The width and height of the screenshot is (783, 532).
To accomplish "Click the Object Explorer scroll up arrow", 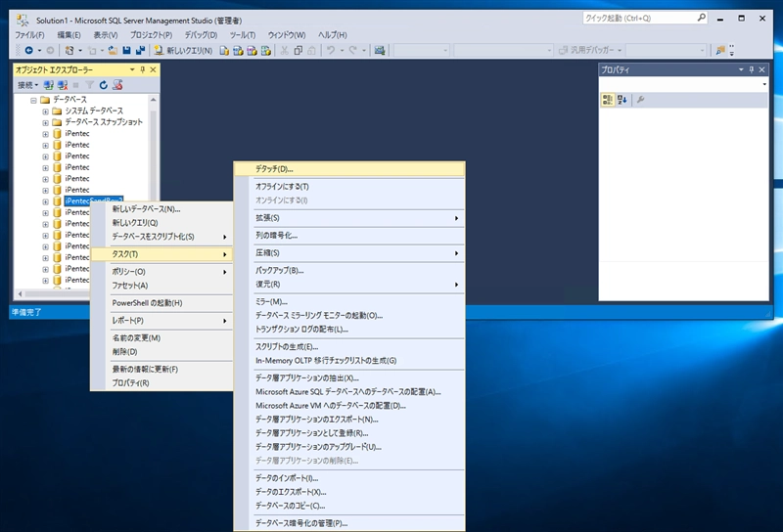I will (154, 100).
